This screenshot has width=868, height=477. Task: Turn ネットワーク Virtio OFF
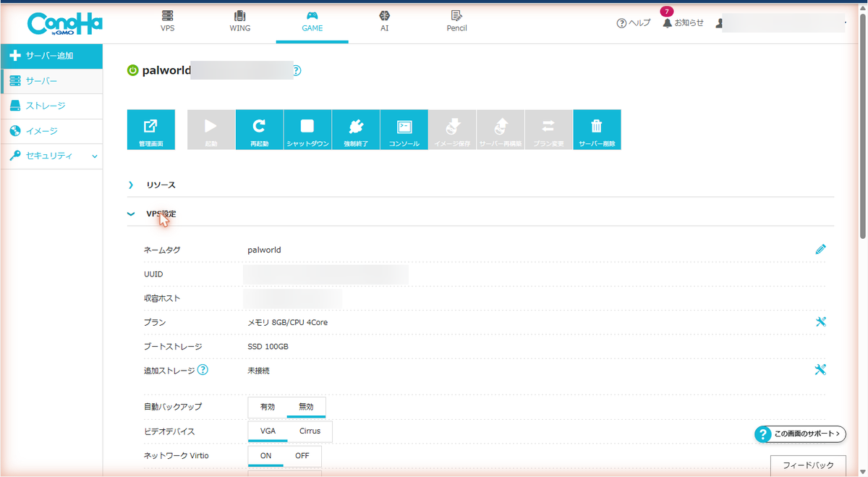[302, 456]
